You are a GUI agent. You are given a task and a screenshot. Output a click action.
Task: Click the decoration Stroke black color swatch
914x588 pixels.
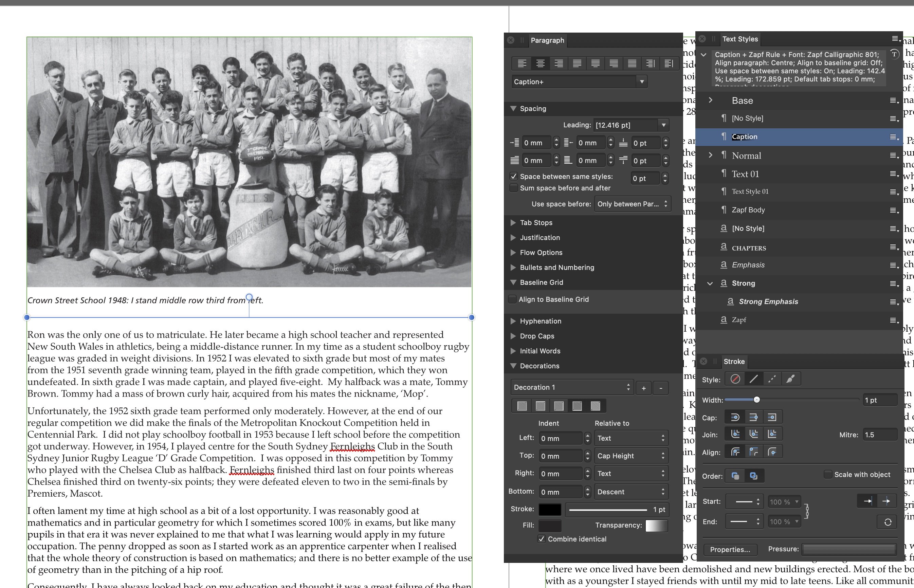(550, 509)
